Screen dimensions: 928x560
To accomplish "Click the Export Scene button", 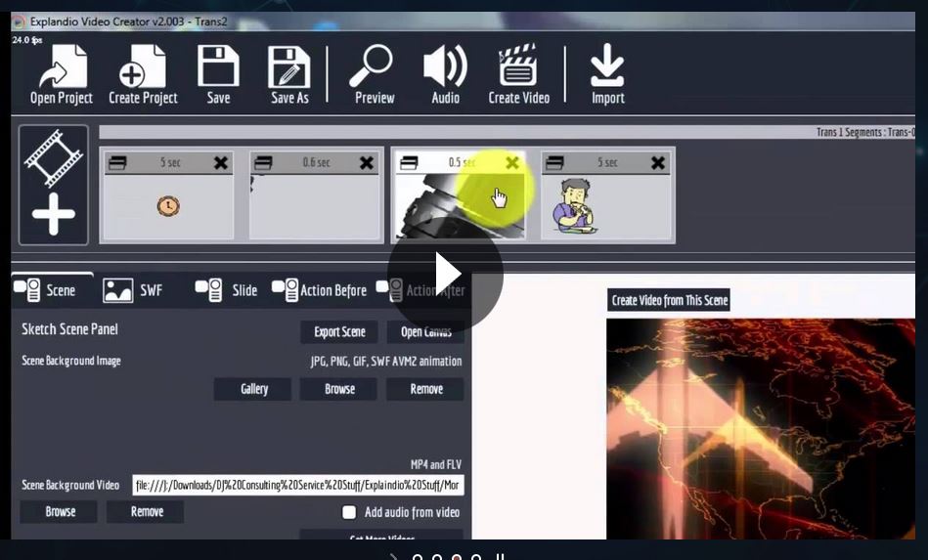I will (339, 331).
